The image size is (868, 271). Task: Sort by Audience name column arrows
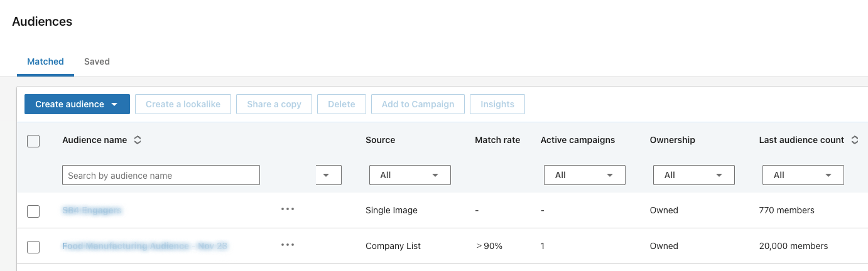tap(138, 141)
